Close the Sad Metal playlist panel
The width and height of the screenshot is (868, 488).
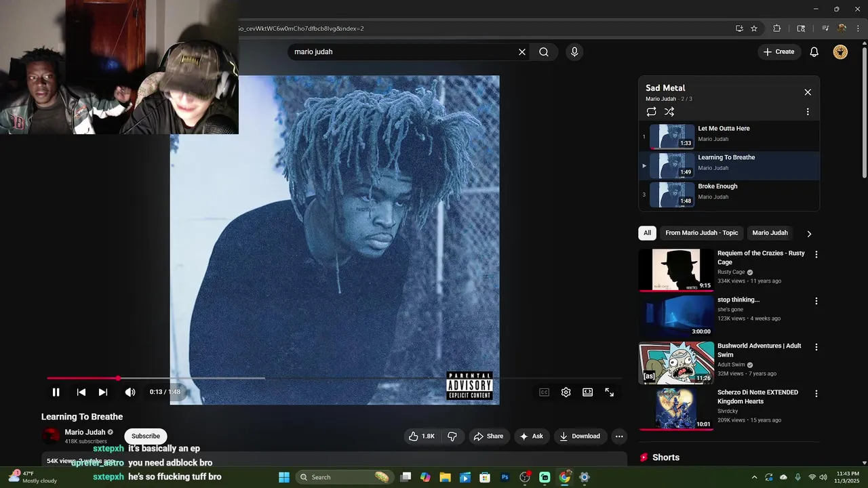[x=808, y=92]
